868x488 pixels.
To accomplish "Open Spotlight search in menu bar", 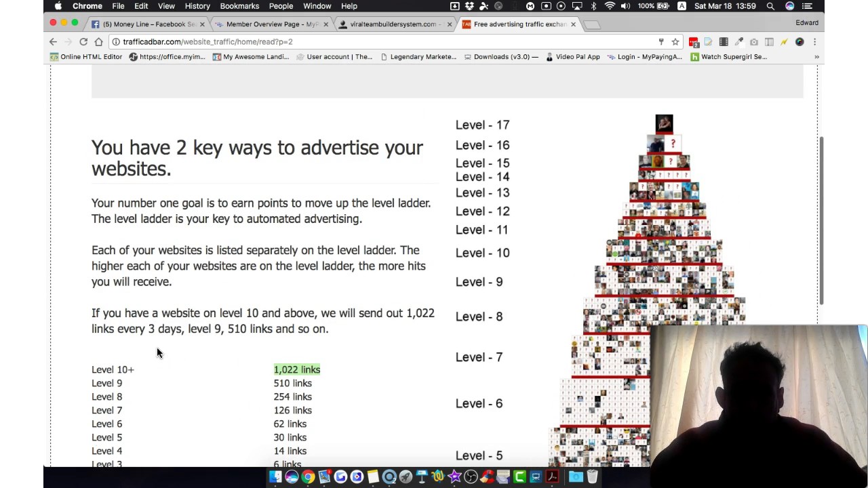I will pos(770,6).
